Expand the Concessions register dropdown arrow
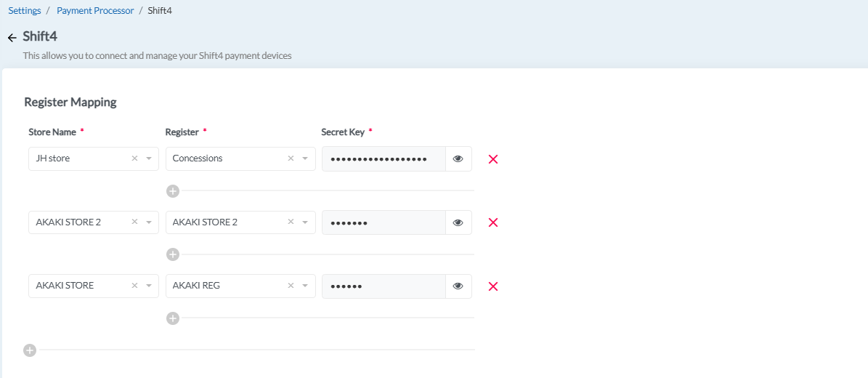 tap(305, 158)
